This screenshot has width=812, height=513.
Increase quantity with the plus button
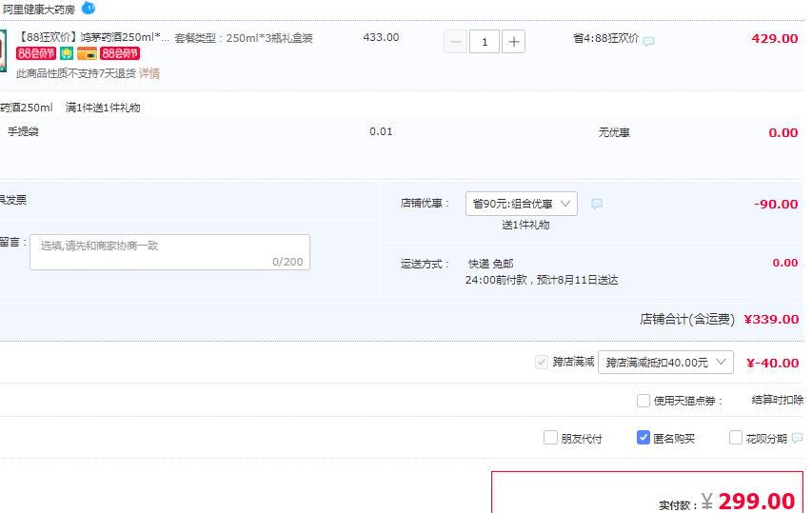[x=514, y=42]
